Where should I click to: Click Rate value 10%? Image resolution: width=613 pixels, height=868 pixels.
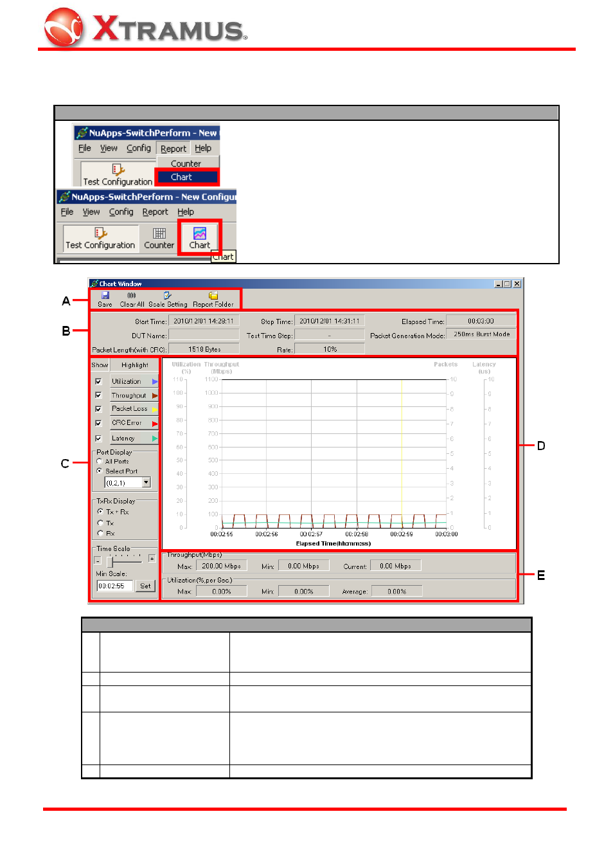(330, 349)
